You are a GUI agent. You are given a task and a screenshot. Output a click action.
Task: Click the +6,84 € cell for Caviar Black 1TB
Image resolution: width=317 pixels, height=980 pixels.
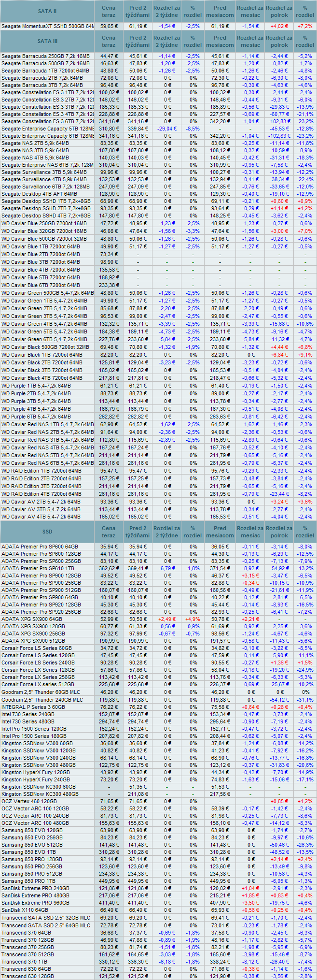pyautogui.click(x=280, y=355)
